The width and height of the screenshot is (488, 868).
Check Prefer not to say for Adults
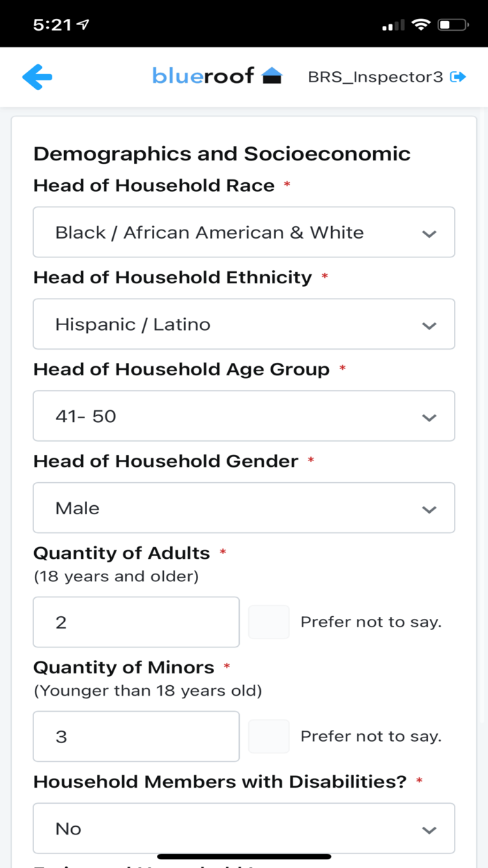click(x=269, y=622)
